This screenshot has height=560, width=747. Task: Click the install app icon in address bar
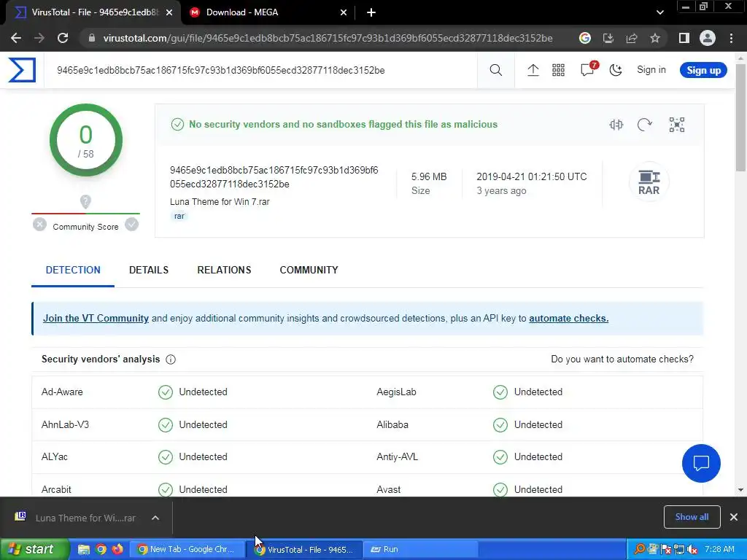click(608, 38)
